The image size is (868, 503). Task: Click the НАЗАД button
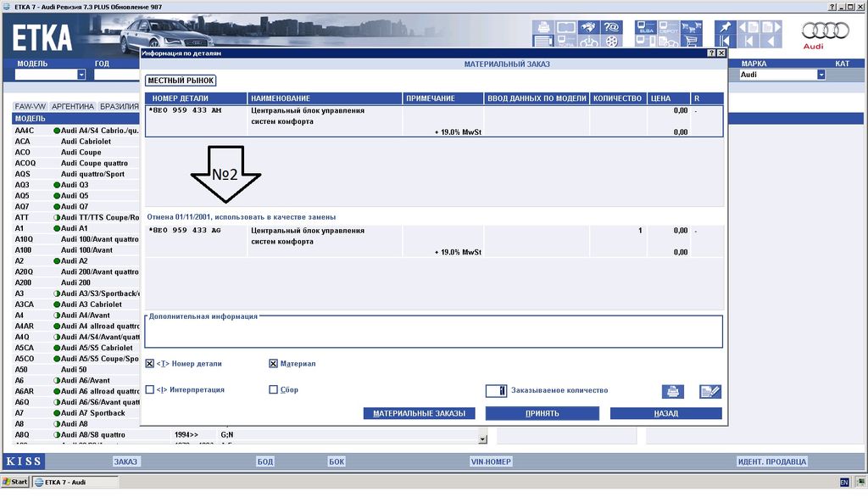point(666,413)
